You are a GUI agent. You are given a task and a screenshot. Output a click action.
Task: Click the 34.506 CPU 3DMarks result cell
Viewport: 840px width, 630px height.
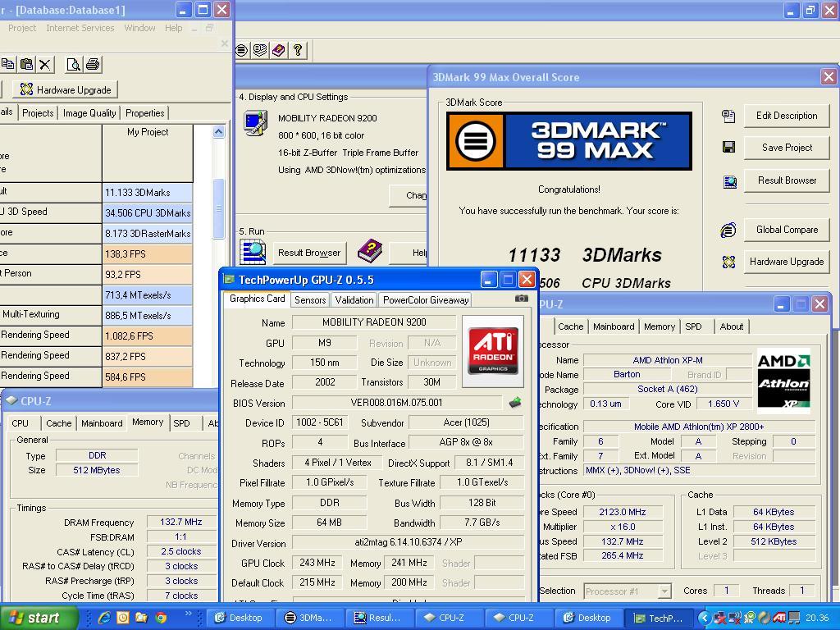coord(148,213)
